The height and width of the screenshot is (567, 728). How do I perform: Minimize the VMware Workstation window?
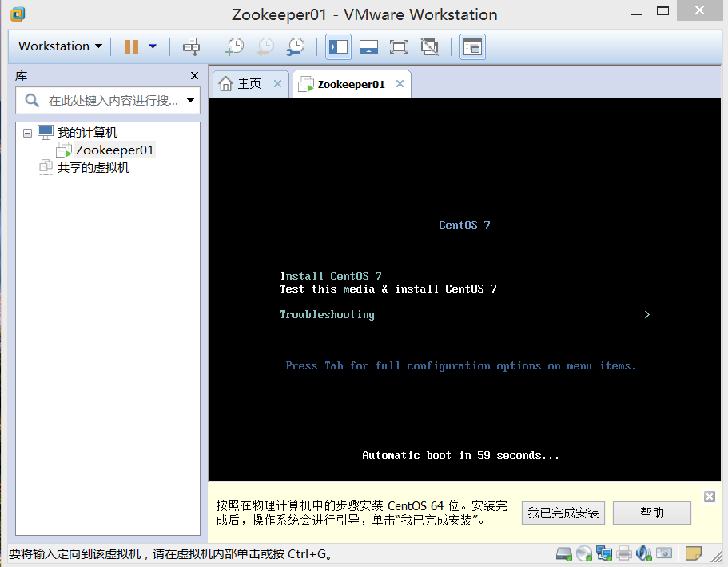click(x=636, y=14)
